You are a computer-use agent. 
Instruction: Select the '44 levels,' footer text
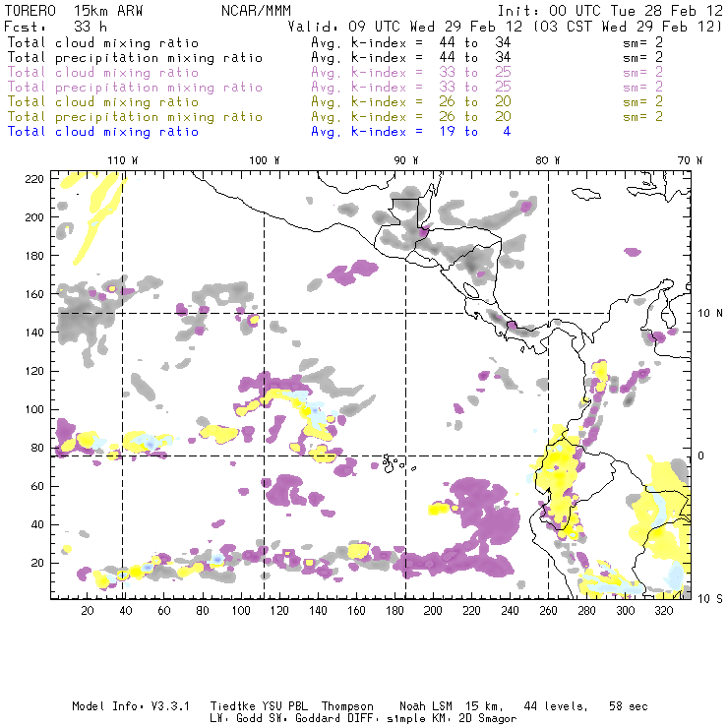(556, 706)
